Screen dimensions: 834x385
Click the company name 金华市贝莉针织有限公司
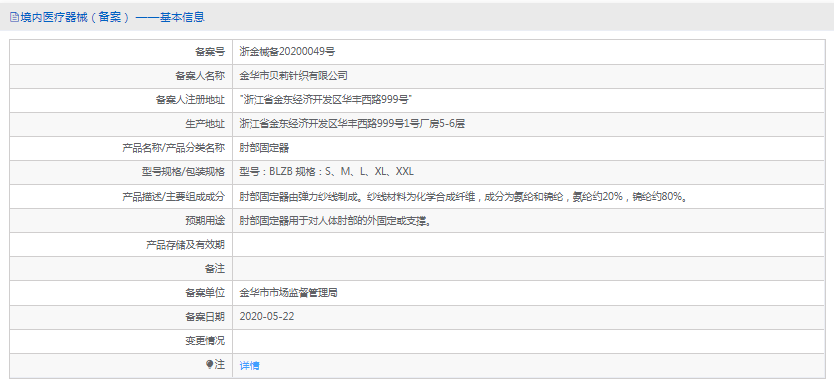click(x=294, y=76)
